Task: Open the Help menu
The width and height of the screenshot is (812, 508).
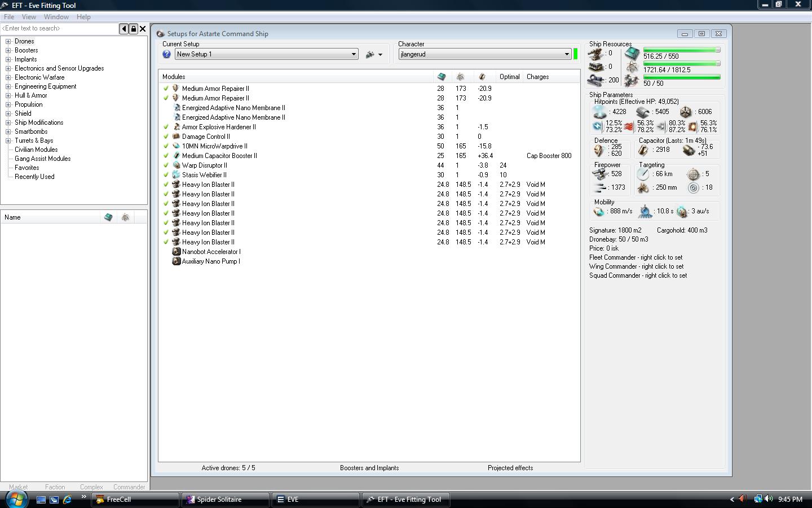Action: click(x=83, y=17)
